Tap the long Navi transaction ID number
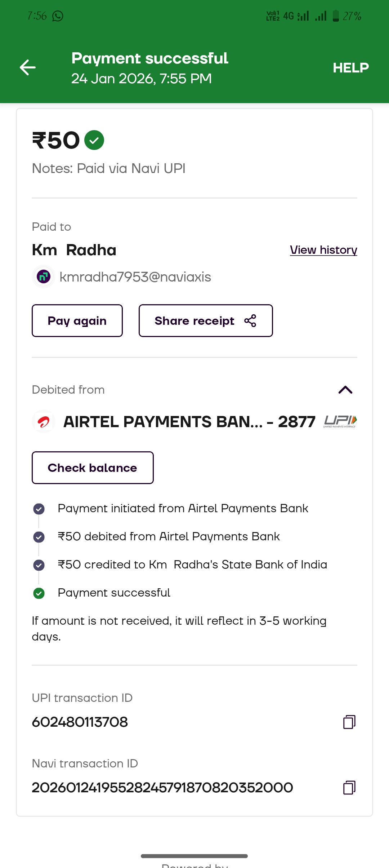389x868 pixels. (162, 788)
